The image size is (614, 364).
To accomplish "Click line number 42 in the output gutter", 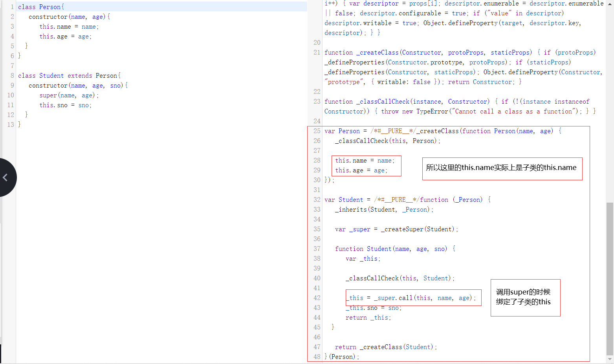I will (x=317, y=298).
